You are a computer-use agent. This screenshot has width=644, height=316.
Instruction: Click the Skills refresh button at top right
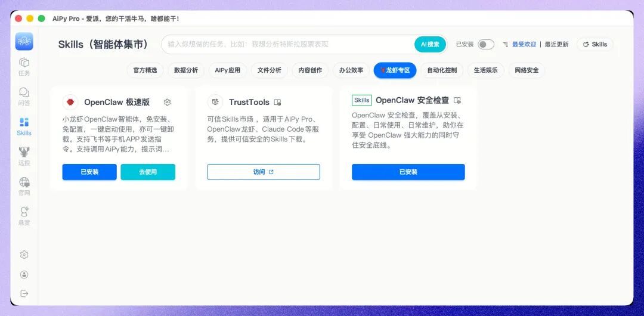(595, 44)
